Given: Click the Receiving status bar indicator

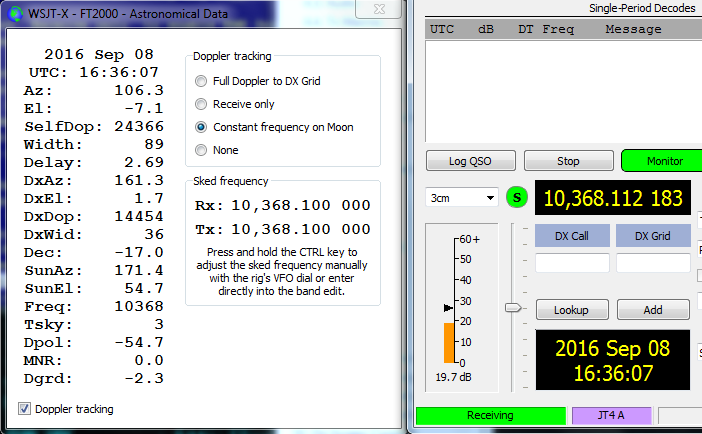Looking at the screenshot, I should [x=491, y=416].
